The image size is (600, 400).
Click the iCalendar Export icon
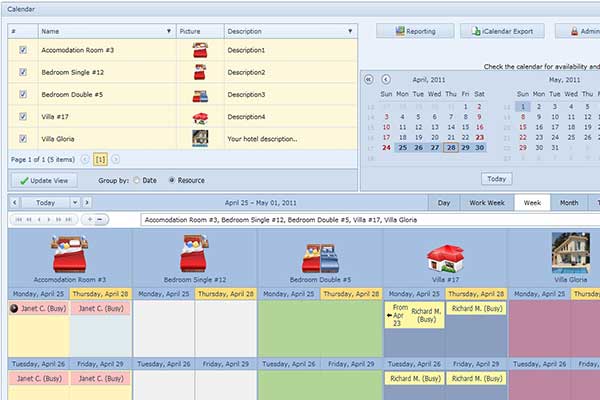pos(476,31)
